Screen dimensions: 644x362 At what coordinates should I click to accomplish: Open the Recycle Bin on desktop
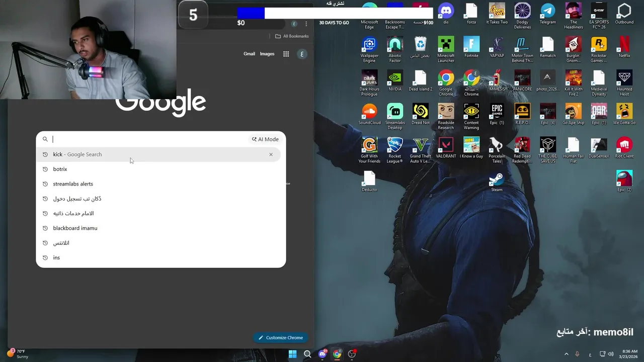click(x=421, y=47)
